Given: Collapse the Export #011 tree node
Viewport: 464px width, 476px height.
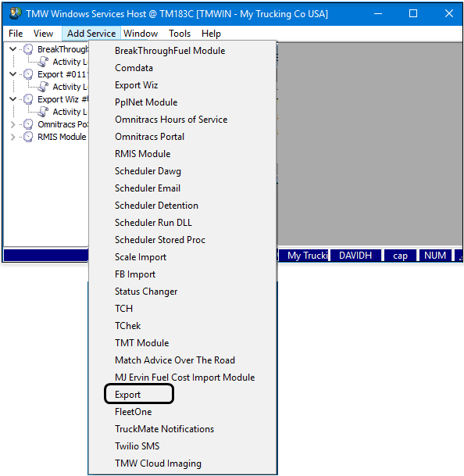Looking at the screenshot, I should [12, 73].
